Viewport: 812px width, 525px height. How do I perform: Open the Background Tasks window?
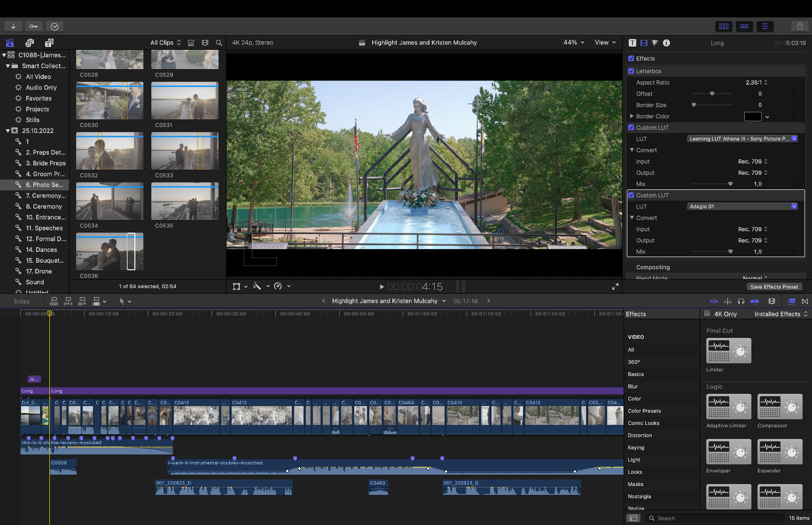coord(55,26)
